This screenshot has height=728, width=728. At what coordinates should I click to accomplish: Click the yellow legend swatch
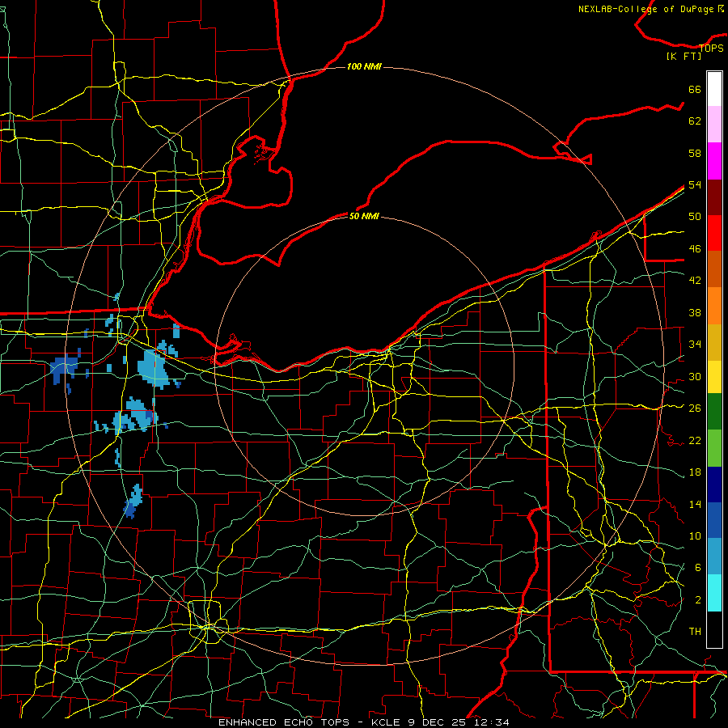pos(714,377)
